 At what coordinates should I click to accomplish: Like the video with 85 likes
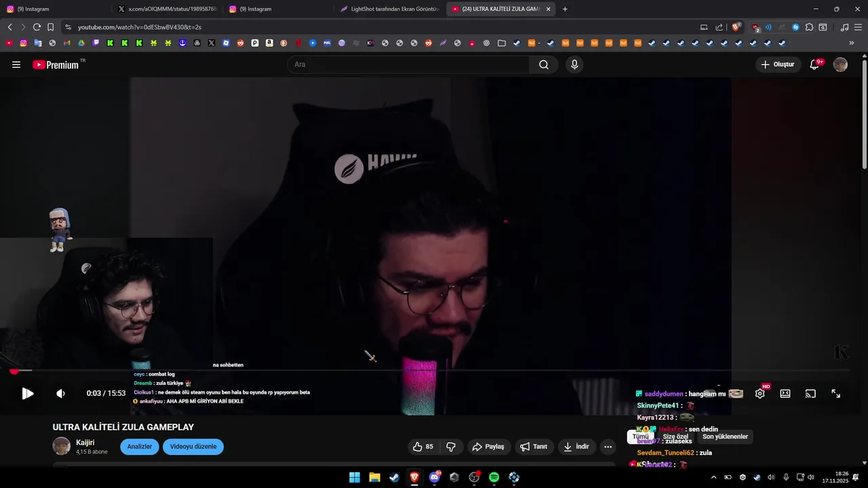click(x=423, y=447)
